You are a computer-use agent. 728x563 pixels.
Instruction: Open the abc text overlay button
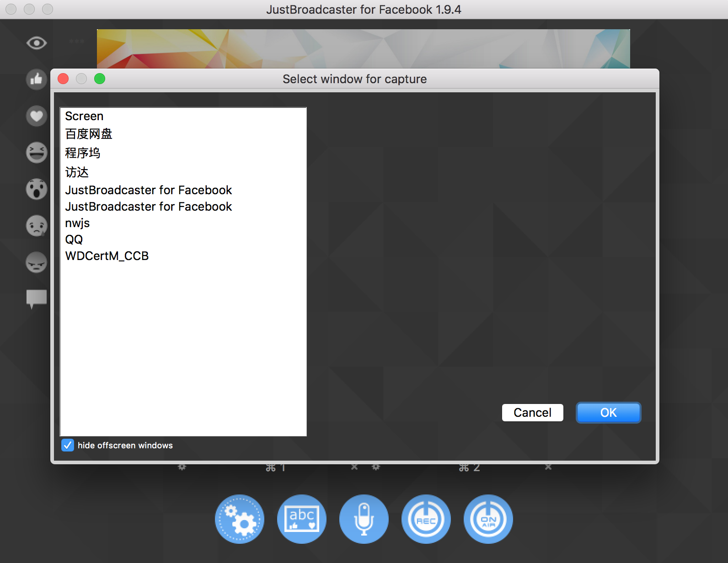302,519
